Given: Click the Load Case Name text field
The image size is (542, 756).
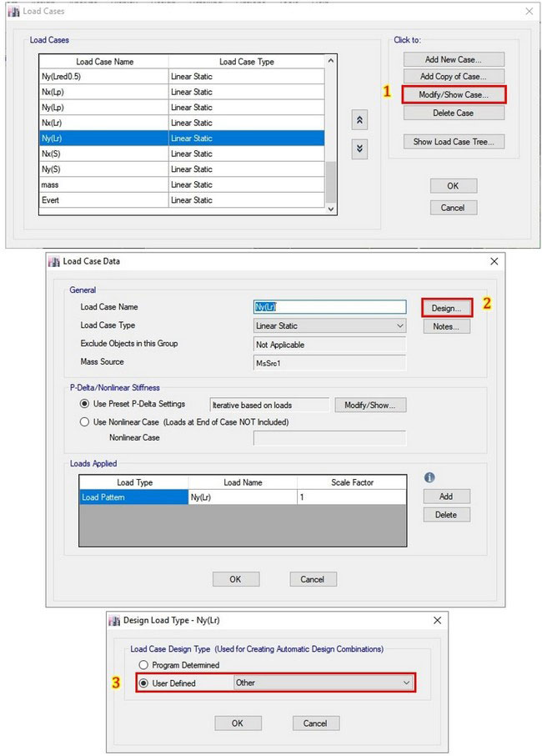Looking at the screenshot, I should (329, 307).
